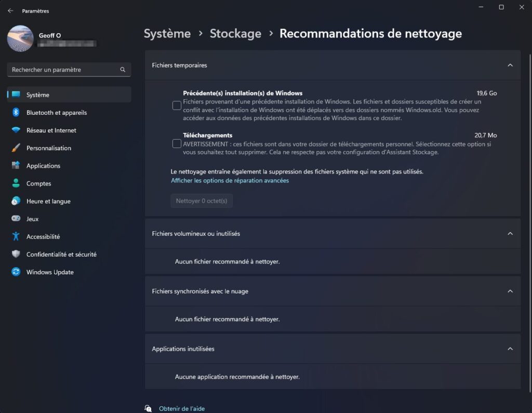Click the Confidentialité shield icon
This screenshot has width=532, height=413.
pos(16,254)
